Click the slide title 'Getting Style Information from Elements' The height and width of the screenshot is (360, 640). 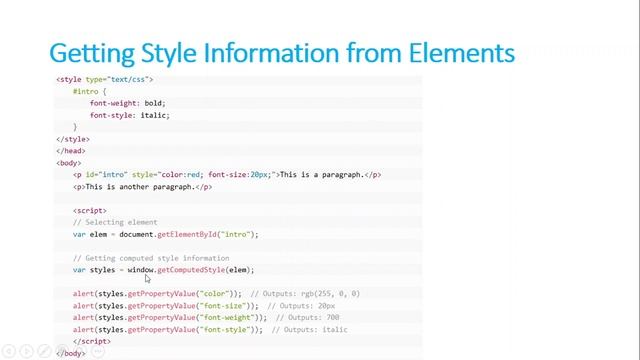click(282, 53)
